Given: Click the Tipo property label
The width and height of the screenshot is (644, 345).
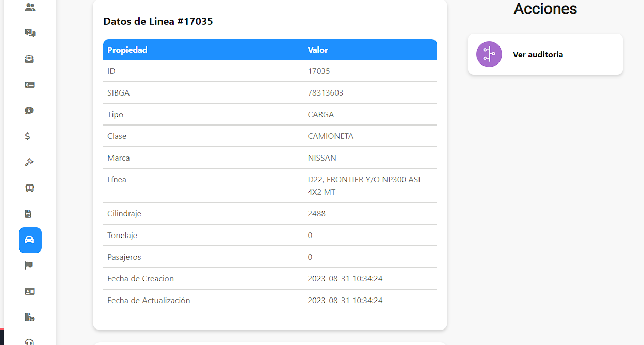Looking at the screenshot, I should [x=116, y=115].
